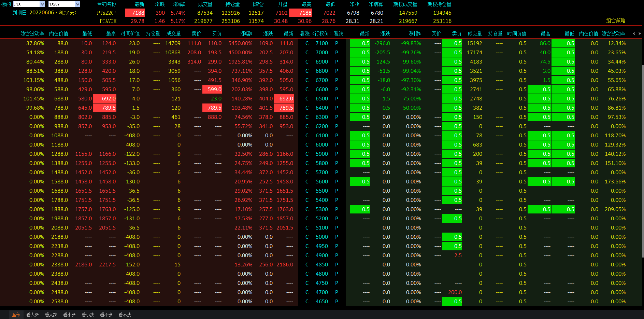The width and height of the screenshot is (644, 319).
Task: Open the 标的 PTA dropdown
Action: click(x=29, y=4)
